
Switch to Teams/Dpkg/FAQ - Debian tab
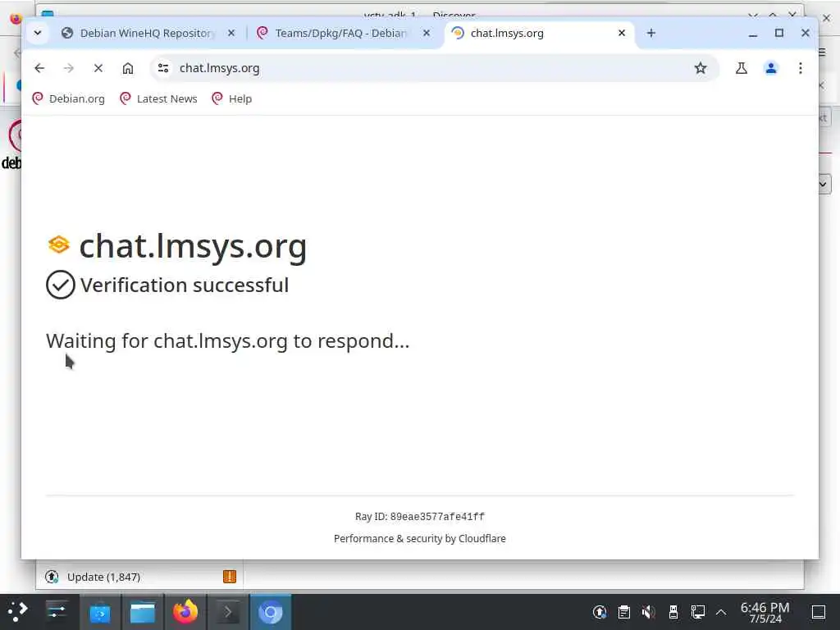coord(343,33)
